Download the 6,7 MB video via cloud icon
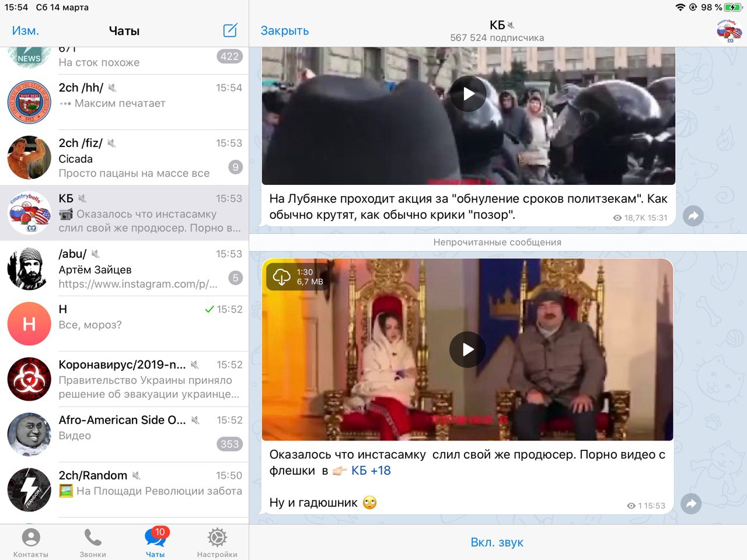The width and height of the screenshot is (747, 560). (x=281, y=277)
